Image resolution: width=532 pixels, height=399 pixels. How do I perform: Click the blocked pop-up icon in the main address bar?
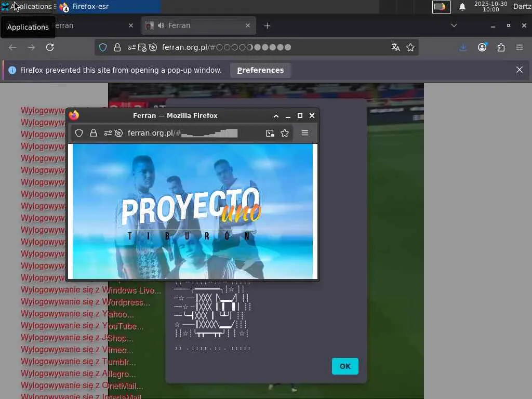pos(142,47)
